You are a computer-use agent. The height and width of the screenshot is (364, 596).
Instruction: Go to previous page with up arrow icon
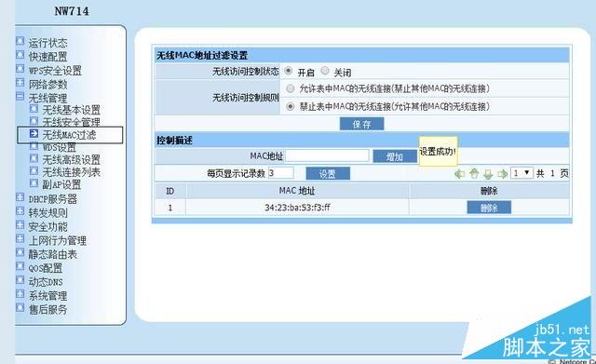[x=474, y=174]
